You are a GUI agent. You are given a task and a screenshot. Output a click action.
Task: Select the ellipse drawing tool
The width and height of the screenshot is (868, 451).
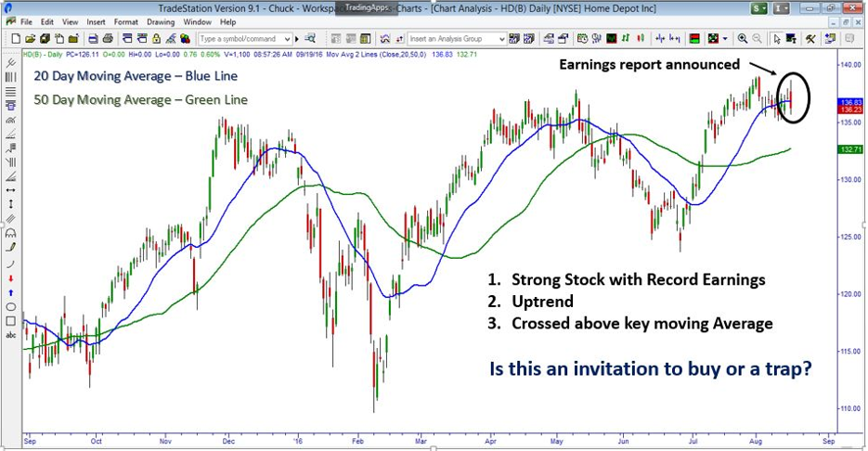(x=10, y=307)
